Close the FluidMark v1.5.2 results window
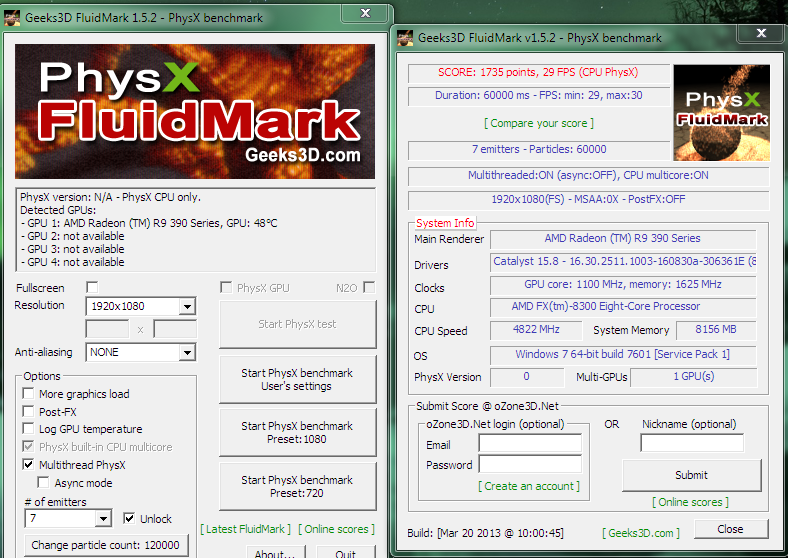 click(x=761, y=33)
